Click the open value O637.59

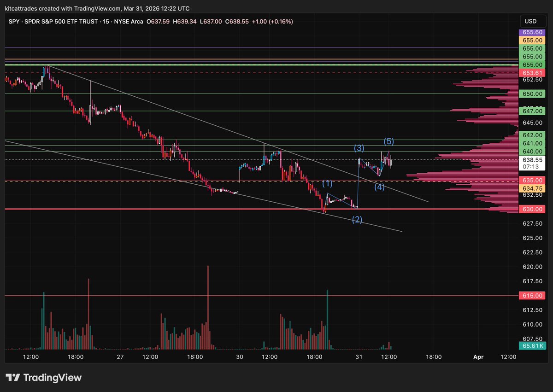[x=157, y=22]
